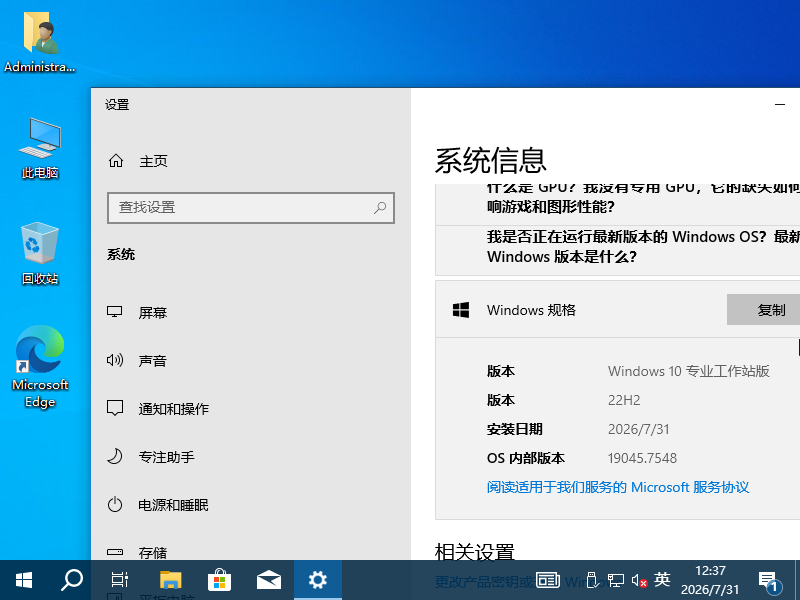The width and height of the screenshot is (800, 600).
Task: Open the 屏幕 settings page
Action: 251,312
